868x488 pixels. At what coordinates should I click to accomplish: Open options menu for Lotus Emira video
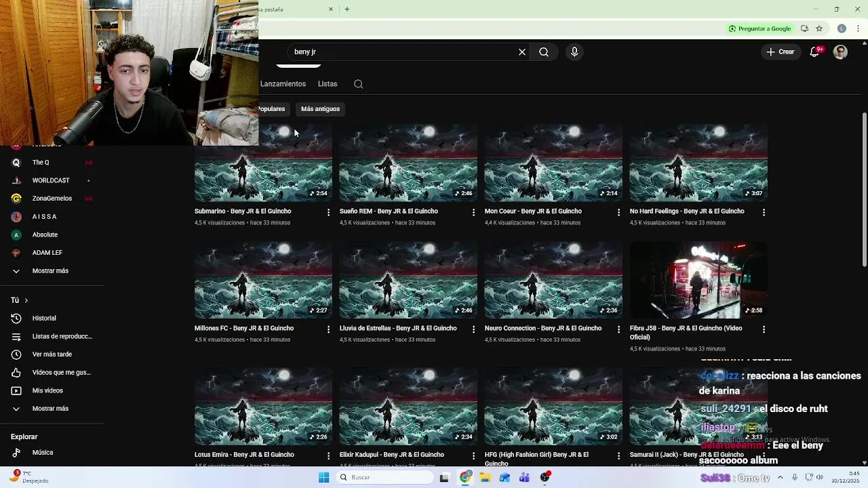tap(328, 456)
